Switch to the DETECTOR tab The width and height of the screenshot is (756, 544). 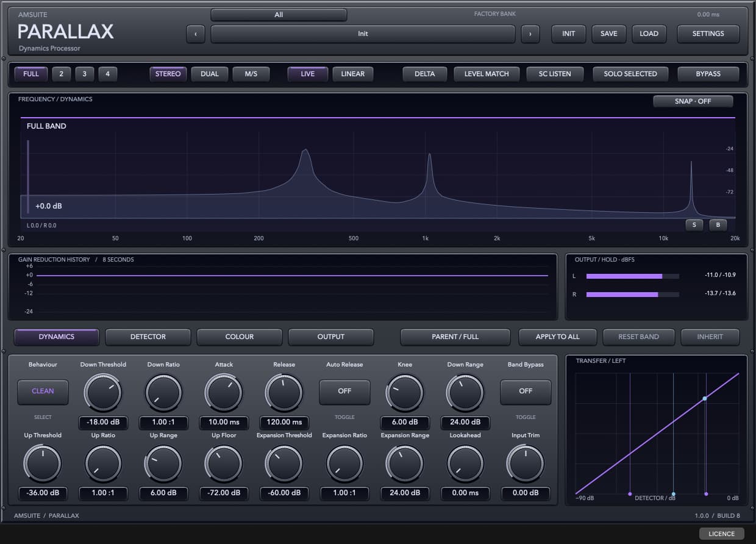[x=148, y=337]
